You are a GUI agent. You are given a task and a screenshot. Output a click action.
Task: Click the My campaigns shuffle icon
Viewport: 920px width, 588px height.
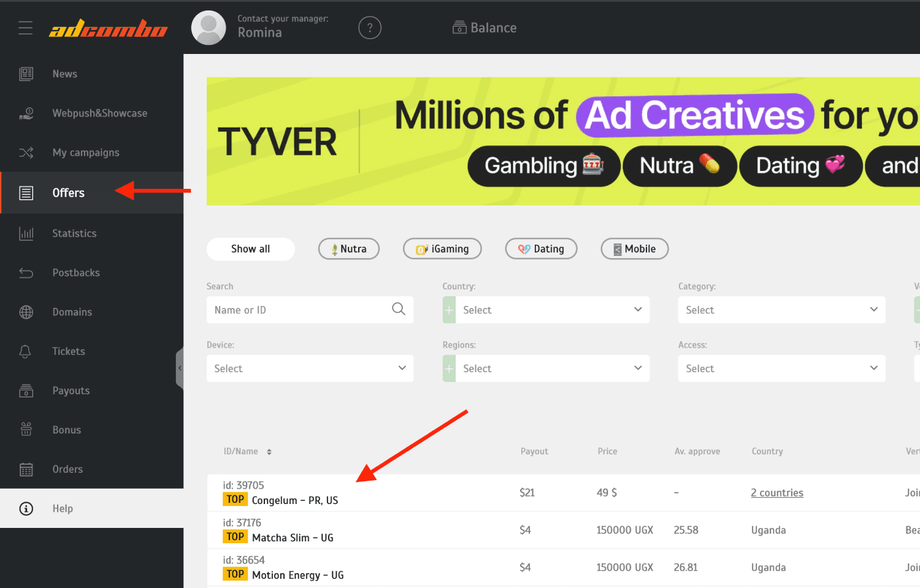point(26,153)
